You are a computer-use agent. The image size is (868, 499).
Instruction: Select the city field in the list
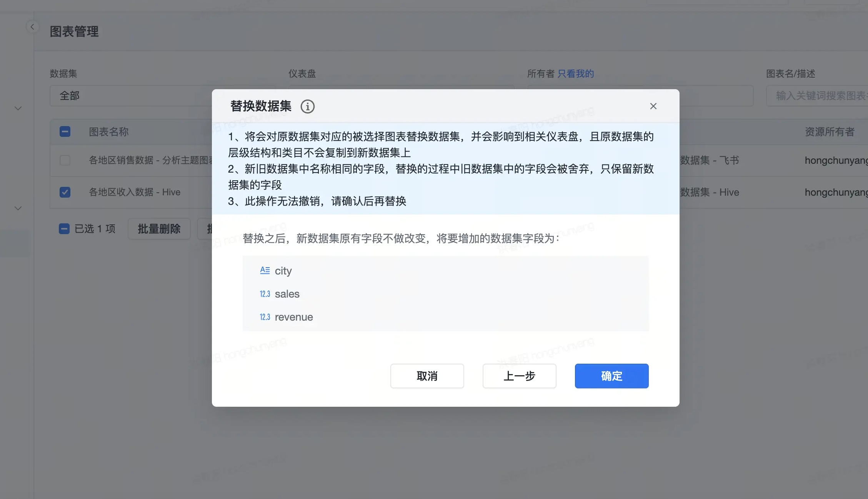283,271
